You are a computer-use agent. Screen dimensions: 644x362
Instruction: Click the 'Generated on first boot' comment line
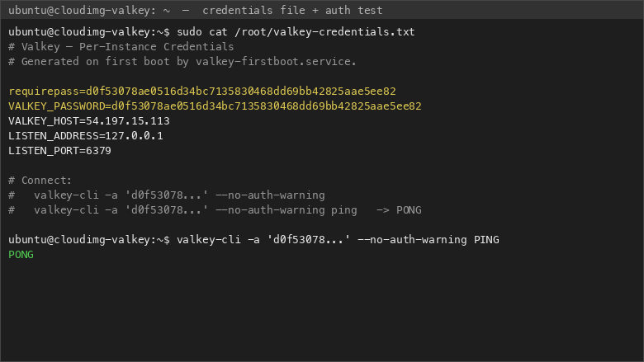pyautogui.click(x=182, y=62)
